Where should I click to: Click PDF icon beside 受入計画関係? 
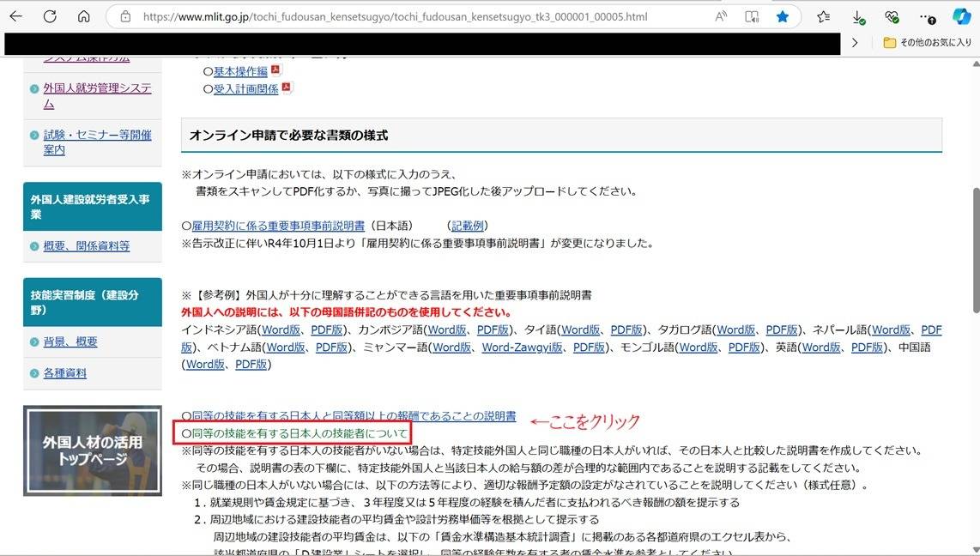coord(287,88)
